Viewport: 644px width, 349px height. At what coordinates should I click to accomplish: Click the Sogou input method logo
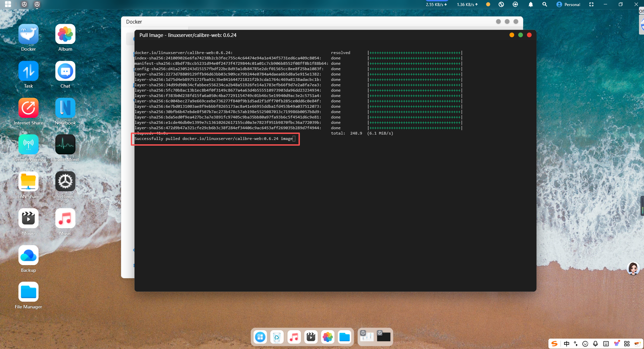coord(554,344)
